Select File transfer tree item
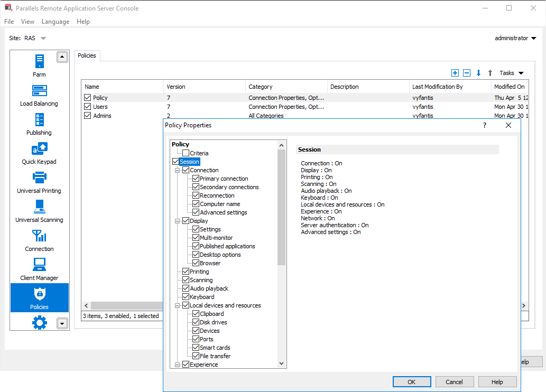This screenshot has width=546, height=392. click(x=215, y=356)
